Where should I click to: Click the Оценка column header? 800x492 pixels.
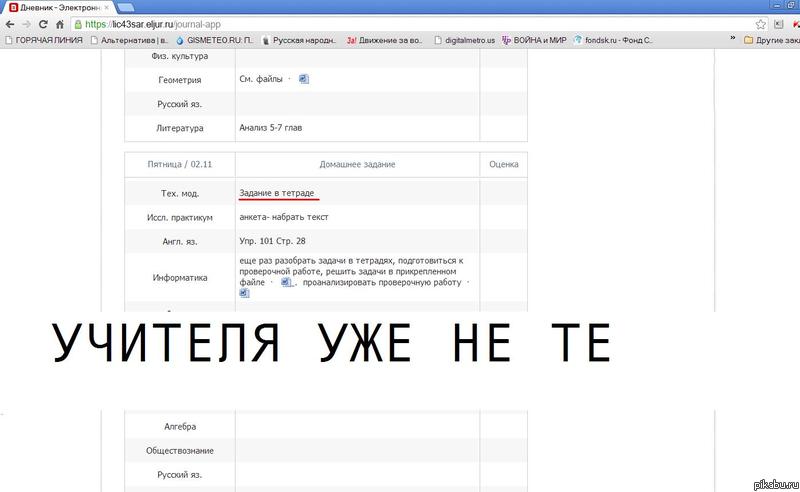(504, 164)
